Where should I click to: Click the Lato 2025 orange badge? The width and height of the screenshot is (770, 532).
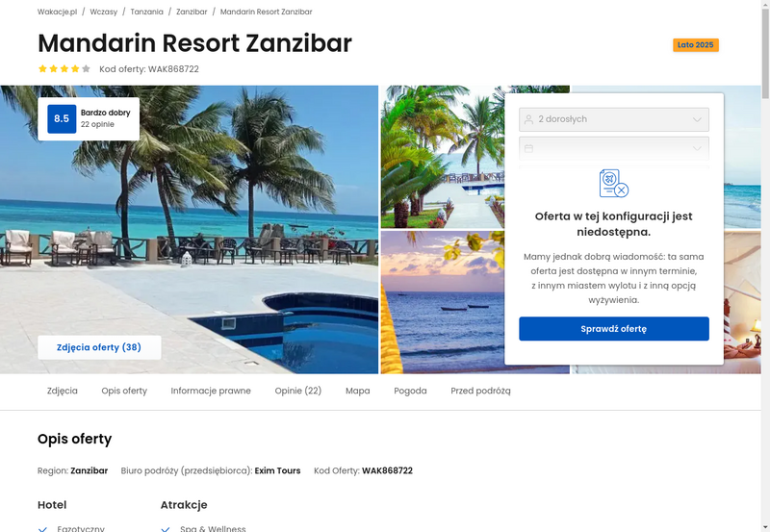[695, 44]
